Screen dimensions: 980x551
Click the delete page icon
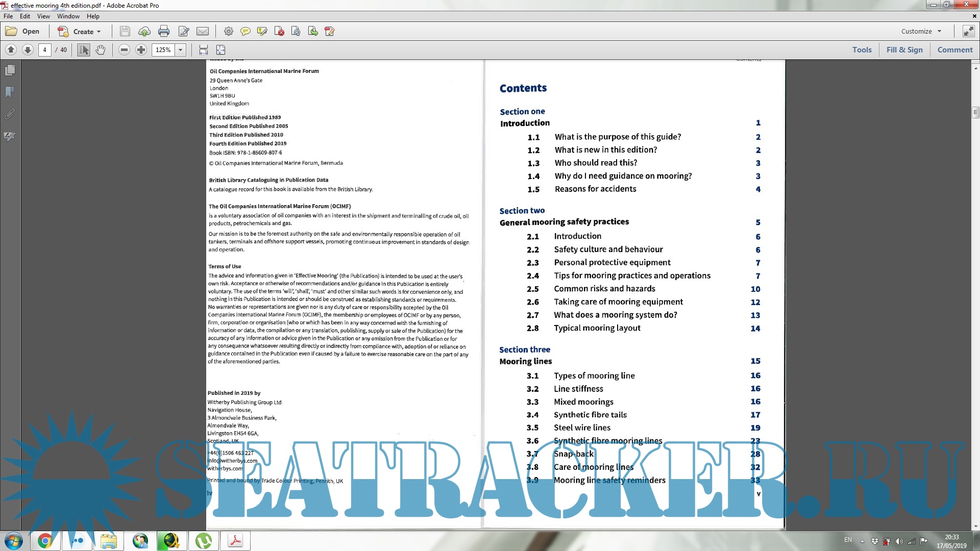(x=279, y=32)
